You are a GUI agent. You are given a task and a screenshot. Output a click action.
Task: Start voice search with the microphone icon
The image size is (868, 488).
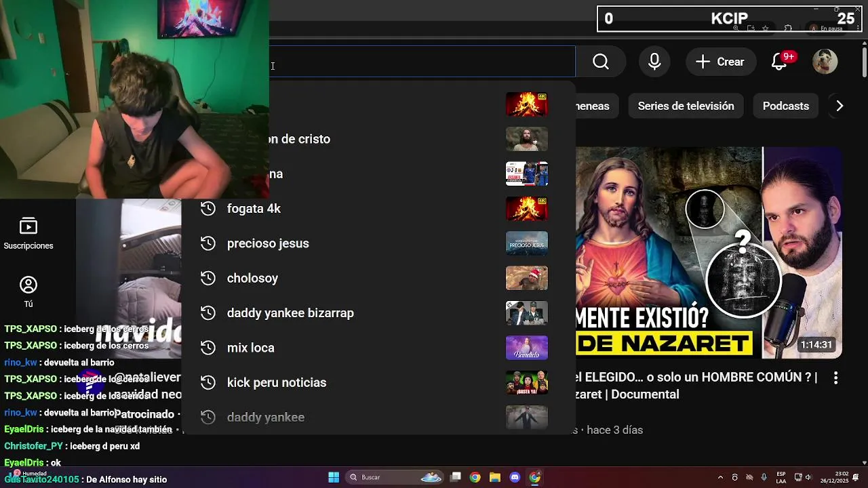(654, 62)
